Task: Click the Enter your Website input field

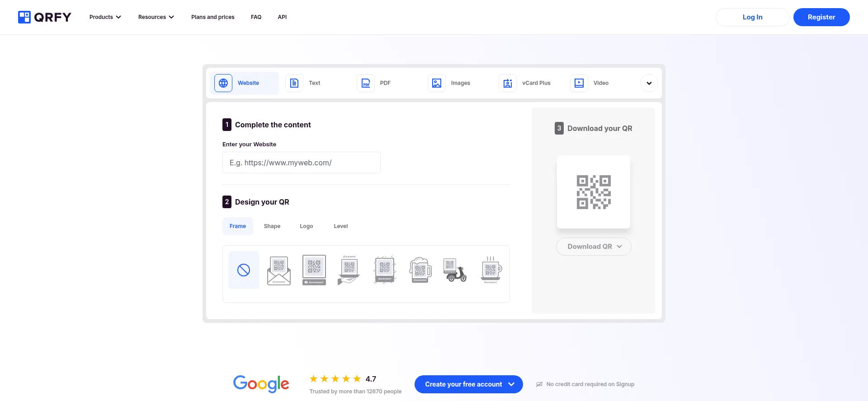Action: point(302,163)
